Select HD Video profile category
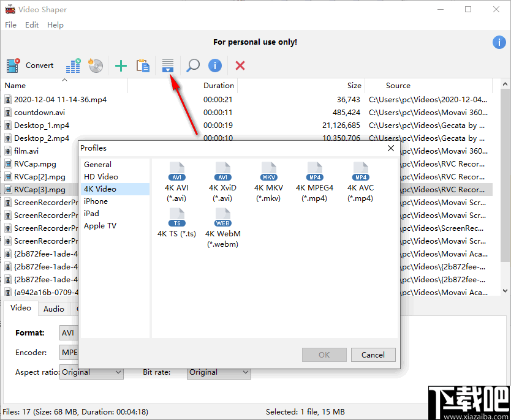Image resolution: width=511 pixels, height=420 pixels. 115,177
